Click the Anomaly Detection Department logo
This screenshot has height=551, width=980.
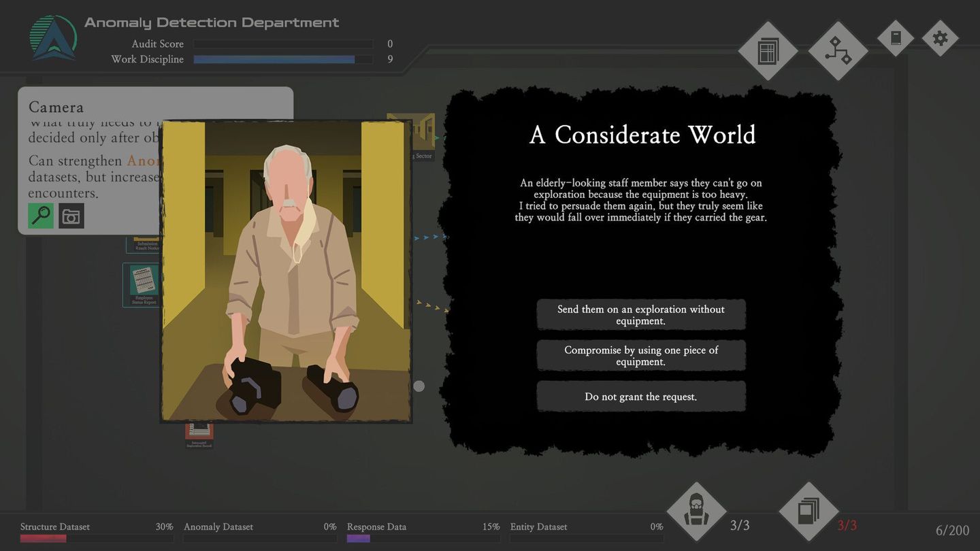[x=53, y=38]
